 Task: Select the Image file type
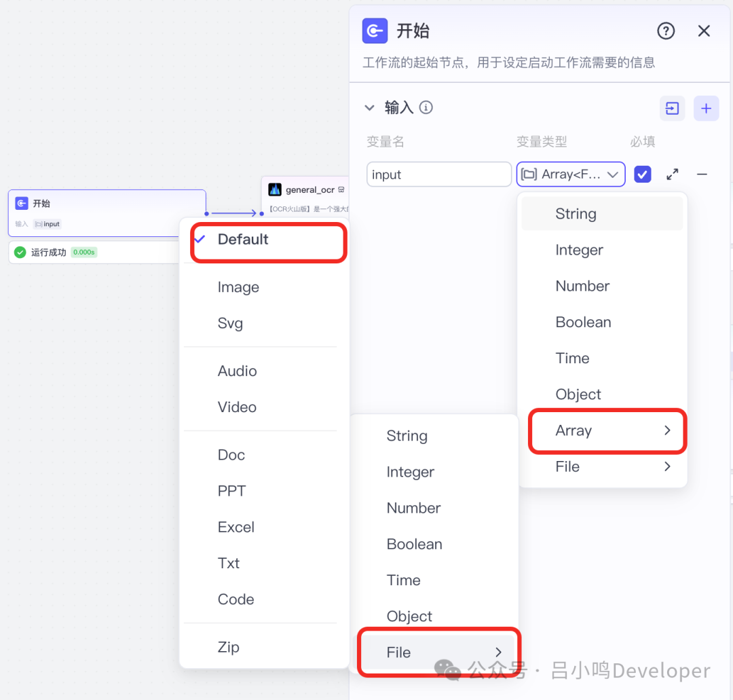[x=264, y=287]
